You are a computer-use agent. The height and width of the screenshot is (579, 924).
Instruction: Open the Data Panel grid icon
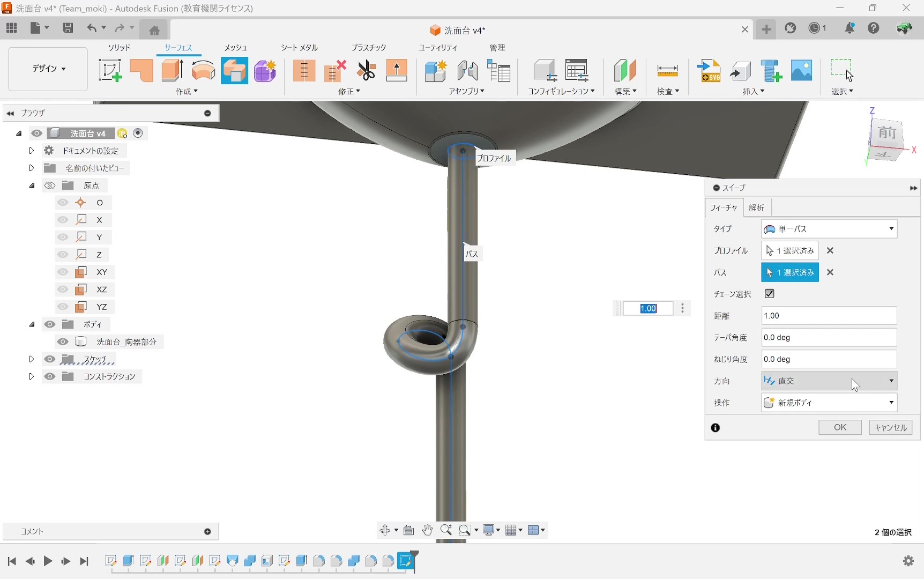12,28
